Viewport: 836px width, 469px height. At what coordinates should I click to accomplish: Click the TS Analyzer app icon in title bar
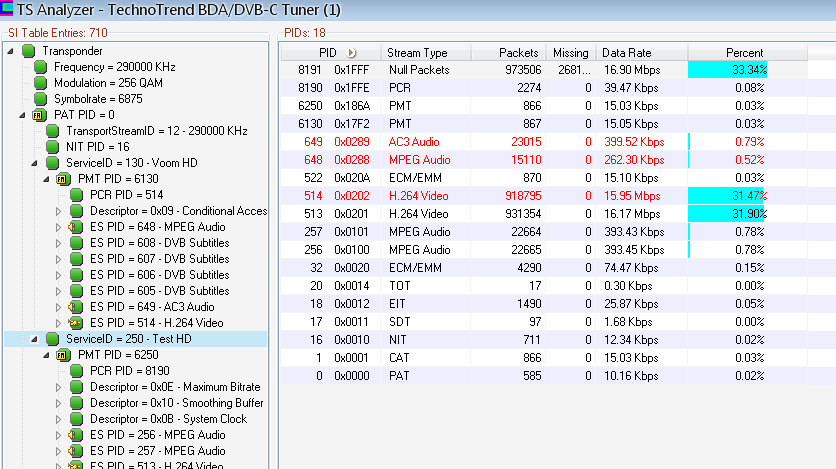(x=8, y=9)
